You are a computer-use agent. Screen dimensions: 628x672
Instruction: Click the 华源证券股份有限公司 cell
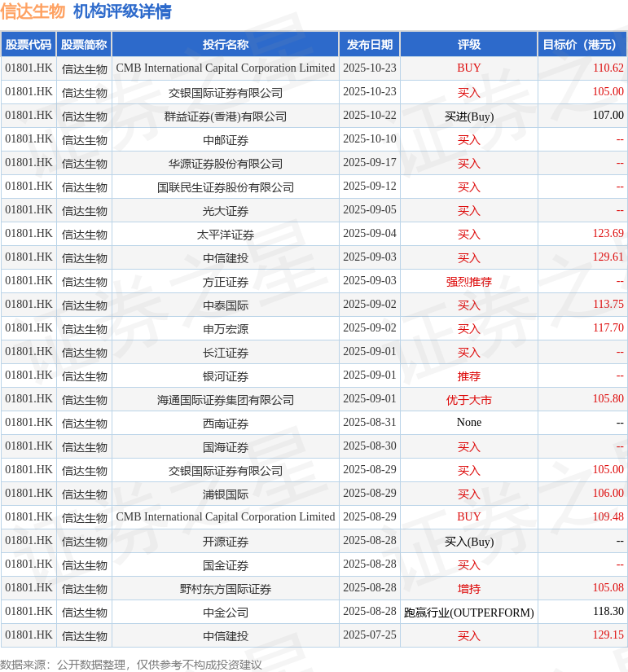pyautogui.click(x=226, y=163)
